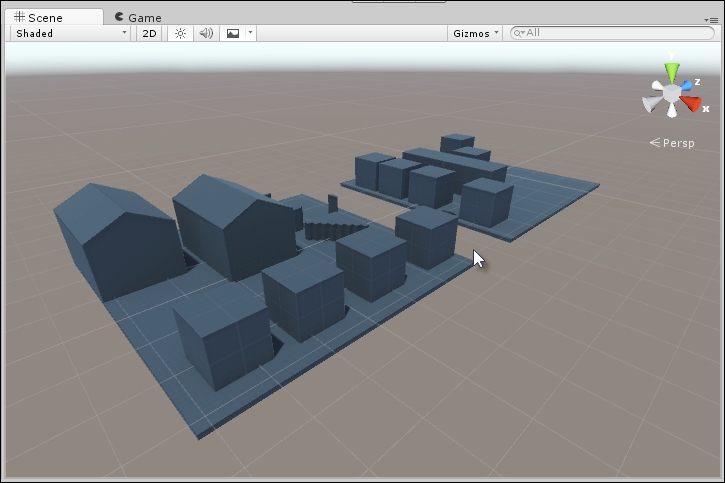Open the effects dropdown arrow beside picture icon
Screen dimensions: 725x483
pyautogui.click(x=250, y=33)
